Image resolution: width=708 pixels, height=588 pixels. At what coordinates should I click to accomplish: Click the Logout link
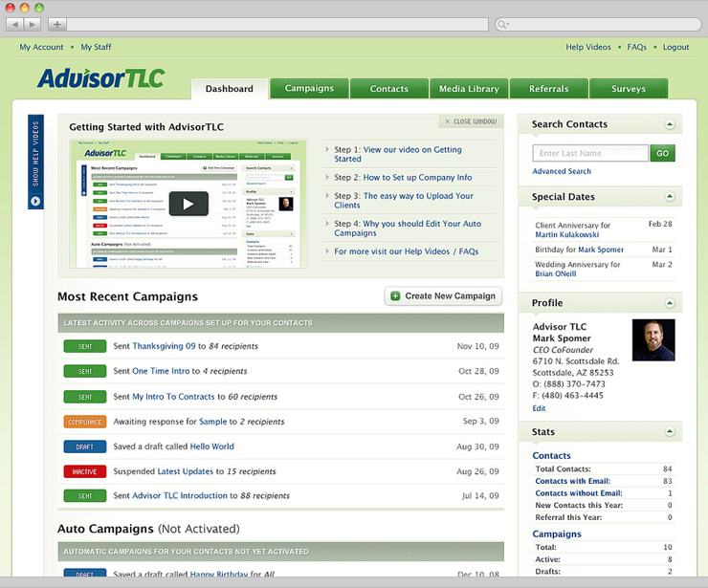click(675, 47)
